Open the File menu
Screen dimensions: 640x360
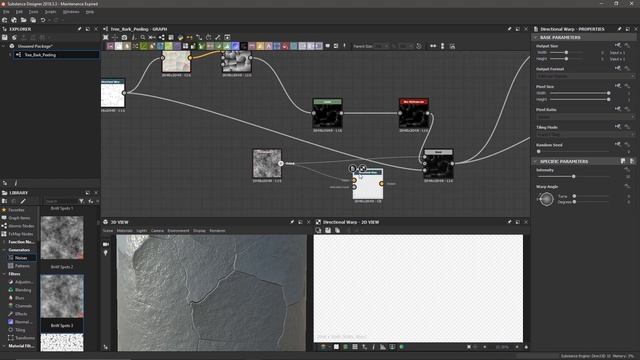pyautogui.click(x=6, y=12)
